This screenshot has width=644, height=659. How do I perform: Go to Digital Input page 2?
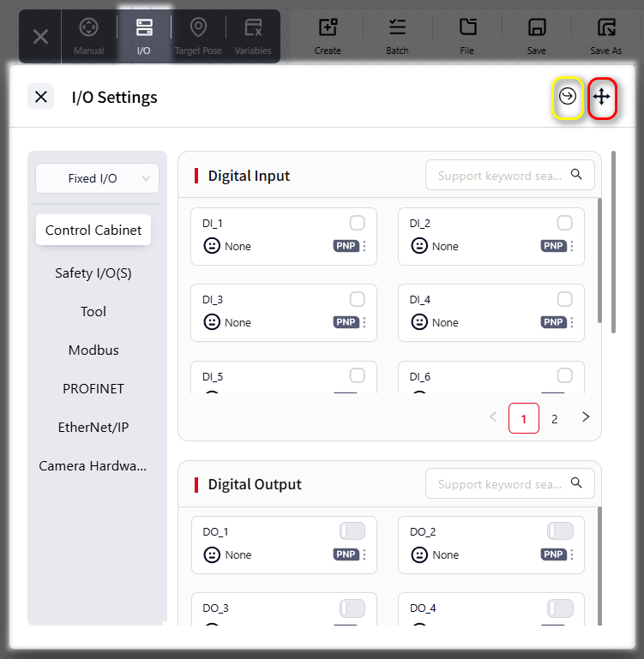point(555,418)
